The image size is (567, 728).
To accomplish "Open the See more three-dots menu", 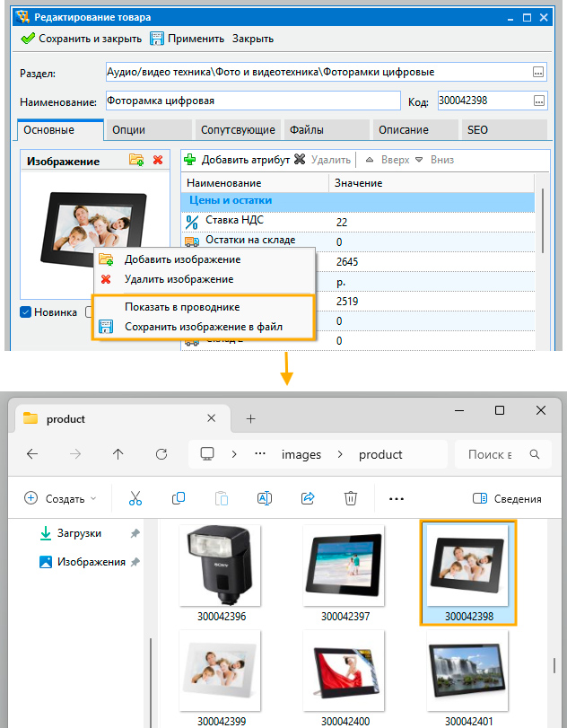I will 397,498.
